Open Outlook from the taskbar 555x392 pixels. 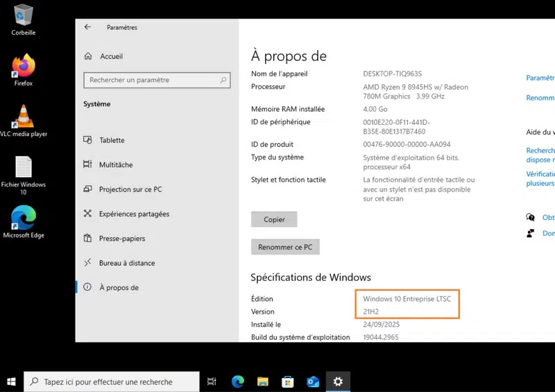[x=313, y=382]
